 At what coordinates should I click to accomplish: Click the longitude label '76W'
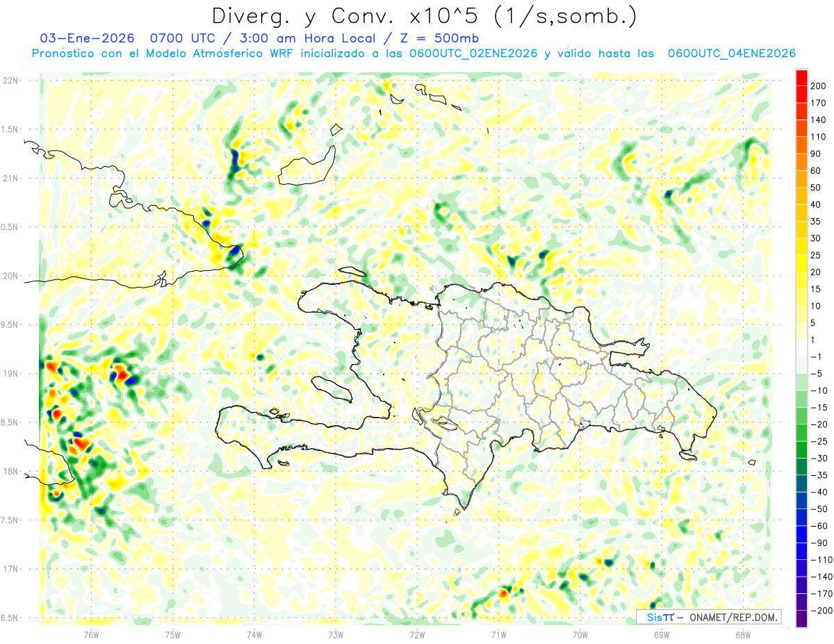pyautogui.click(x=92, y=634)
